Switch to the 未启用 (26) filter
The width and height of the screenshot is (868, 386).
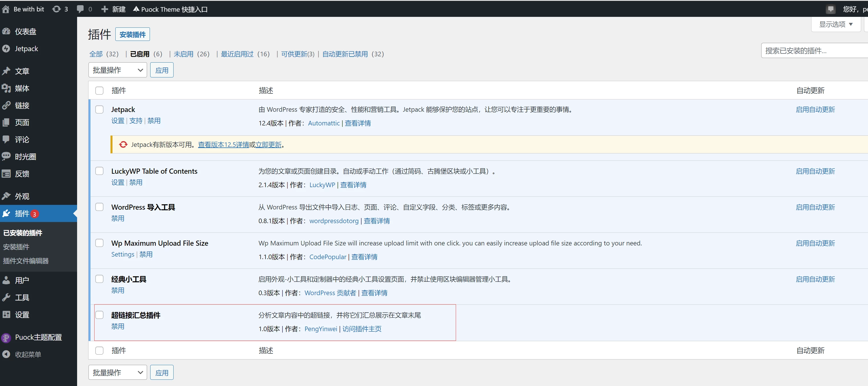click(191, 54)
